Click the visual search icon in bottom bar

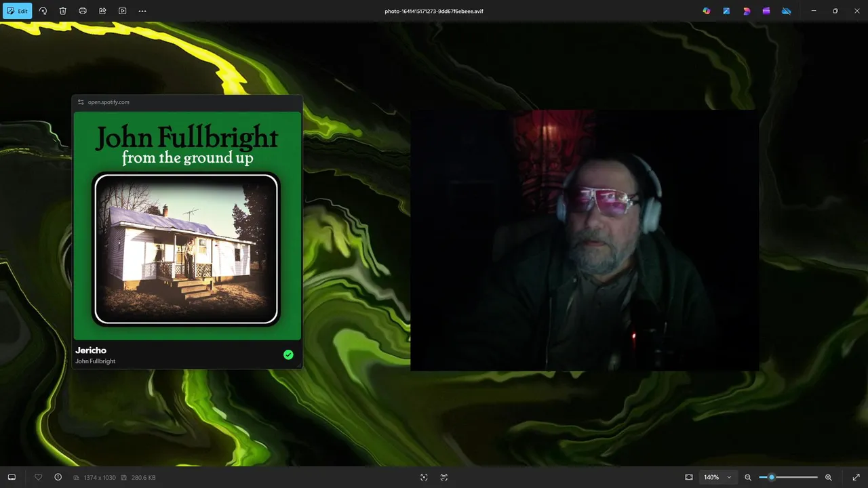point(424,477)
